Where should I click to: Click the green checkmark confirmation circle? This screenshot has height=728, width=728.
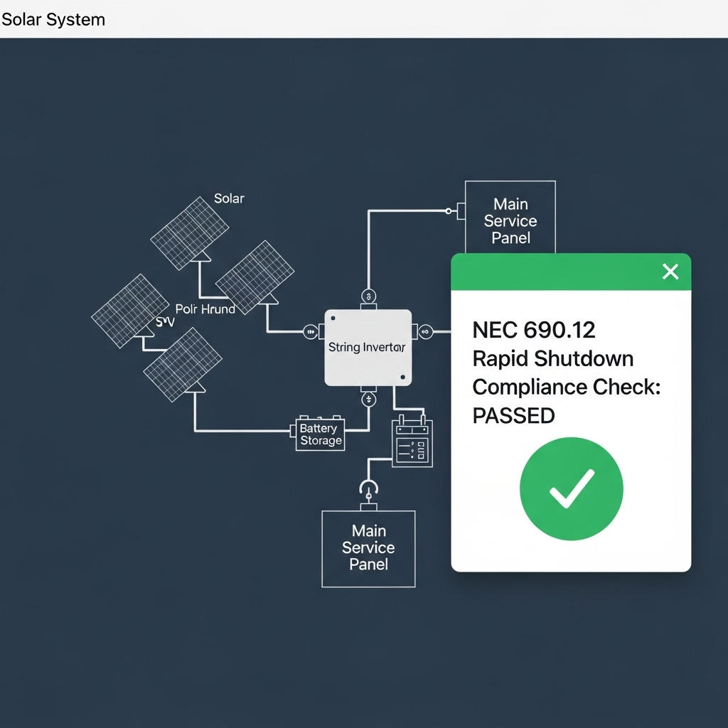(x=571, y=488)
